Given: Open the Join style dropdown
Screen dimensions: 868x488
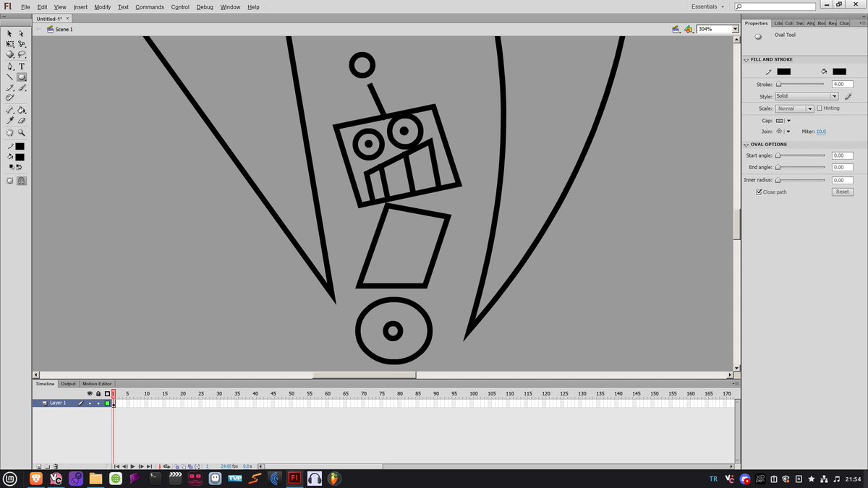Looking at the screenshot, I should click(x=783, y=132).
